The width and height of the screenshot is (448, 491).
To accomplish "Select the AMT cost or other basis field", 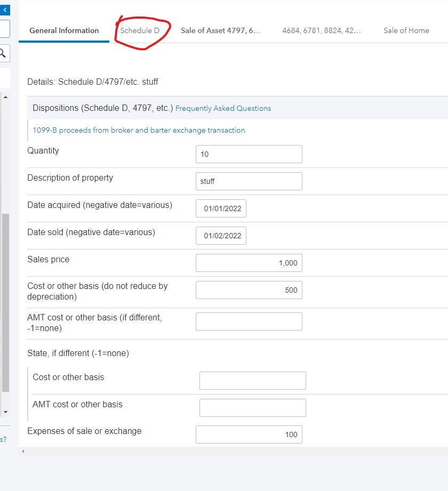I will [x=249, y=321].
